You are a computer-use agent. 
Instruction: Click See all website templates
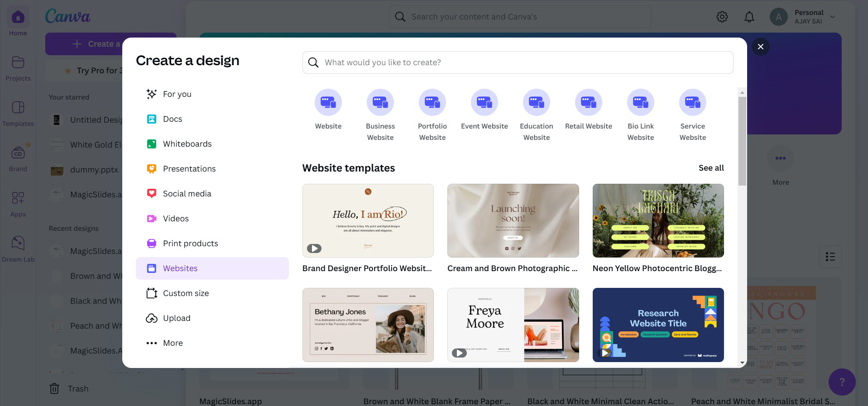click(x=711, y=168)
